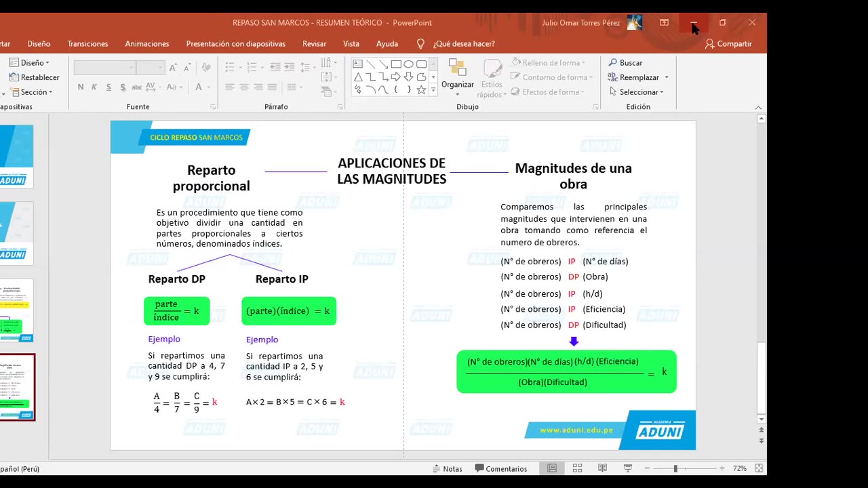868x488 pixels.
Task: Open the font size combo box
Action: [150, 68]
